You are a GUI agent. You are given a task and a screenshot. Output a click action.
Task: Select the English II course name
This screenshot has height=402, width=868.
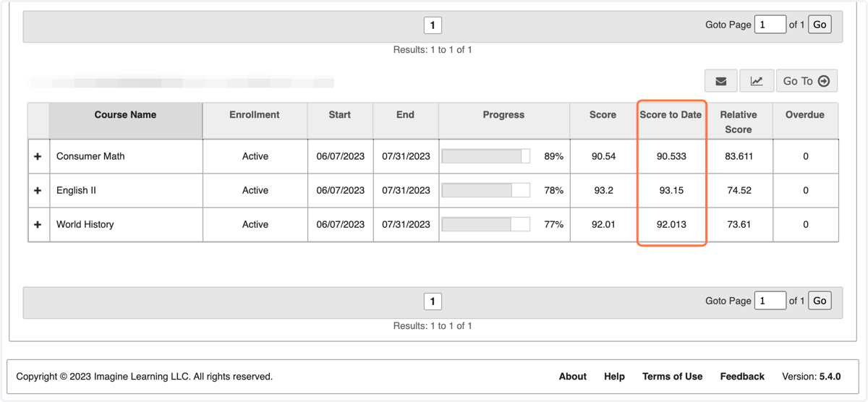coord(76,190)
